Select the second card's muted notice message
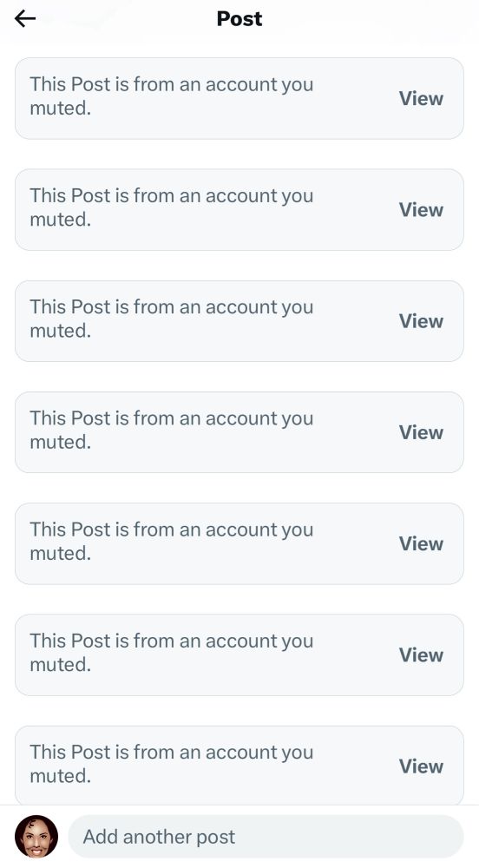The width and height of the screenshot is (479, 868). coord(172,207)
